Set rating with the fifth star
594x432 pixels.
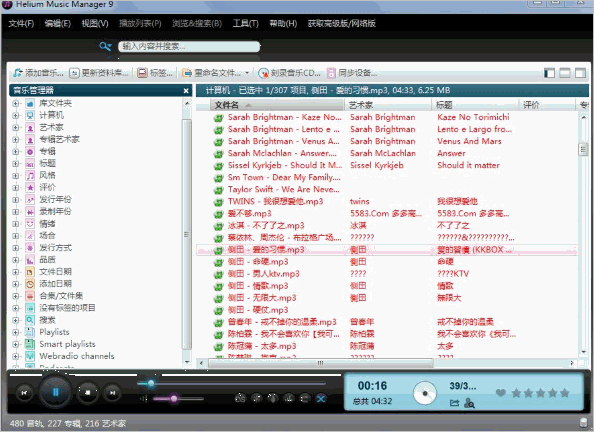tap(564, 393)
